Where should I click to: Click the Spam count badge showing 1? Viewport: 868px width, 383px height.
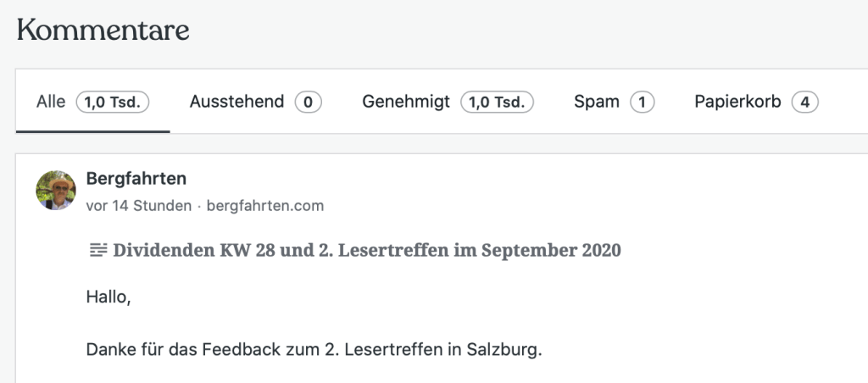coord(642,103)
